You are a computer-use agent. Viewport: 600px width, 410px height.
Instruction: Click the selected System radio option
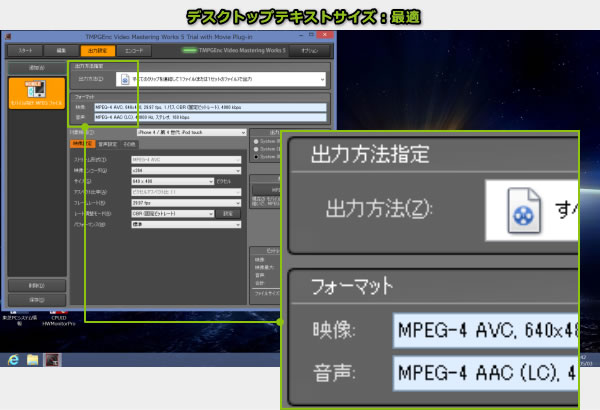pyautogui.click(x=256, y=157)
